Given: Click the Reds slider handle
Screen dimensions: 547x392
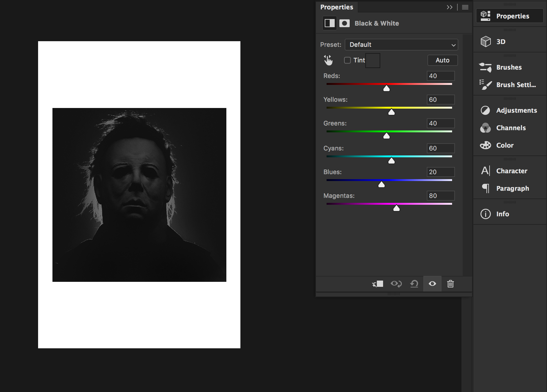Looking at the screenshot, I should click(x=387, y=88).
